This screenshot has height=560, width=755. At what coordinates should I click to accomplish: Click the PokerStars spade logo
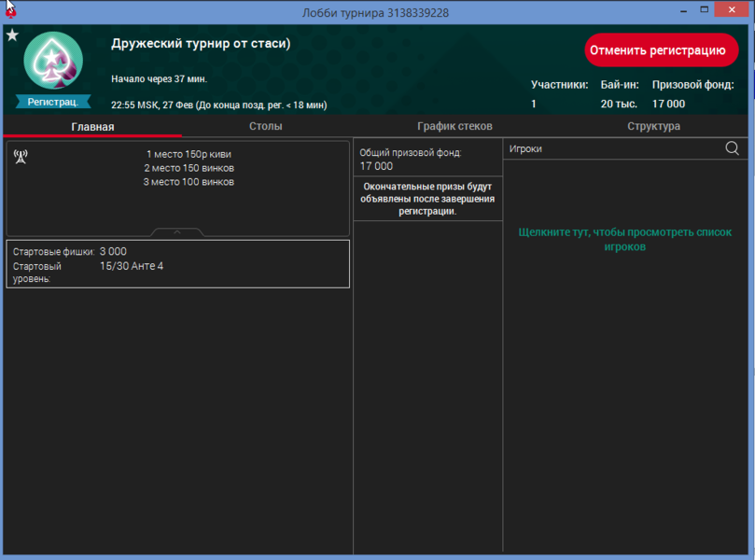point(53,61)
